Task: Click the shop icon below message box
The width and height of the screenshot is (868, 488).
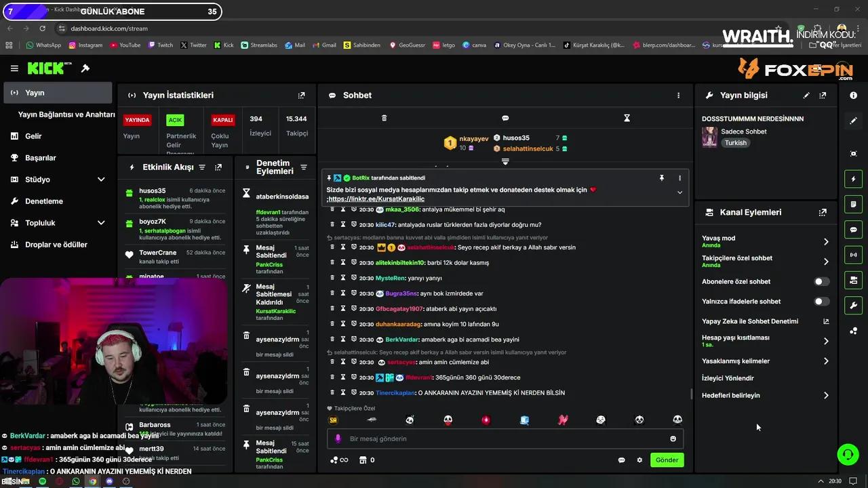Action: [363, 460]
